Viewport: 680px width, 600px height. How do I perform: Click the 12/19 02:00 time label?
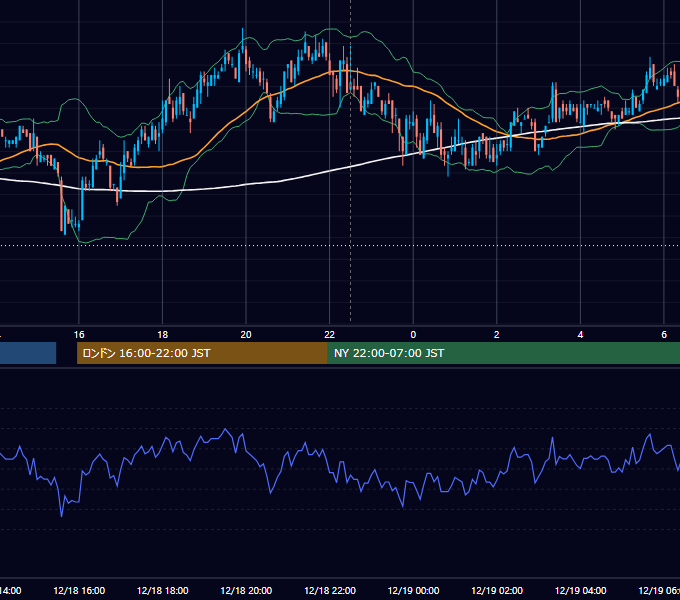tap(497, 590)
